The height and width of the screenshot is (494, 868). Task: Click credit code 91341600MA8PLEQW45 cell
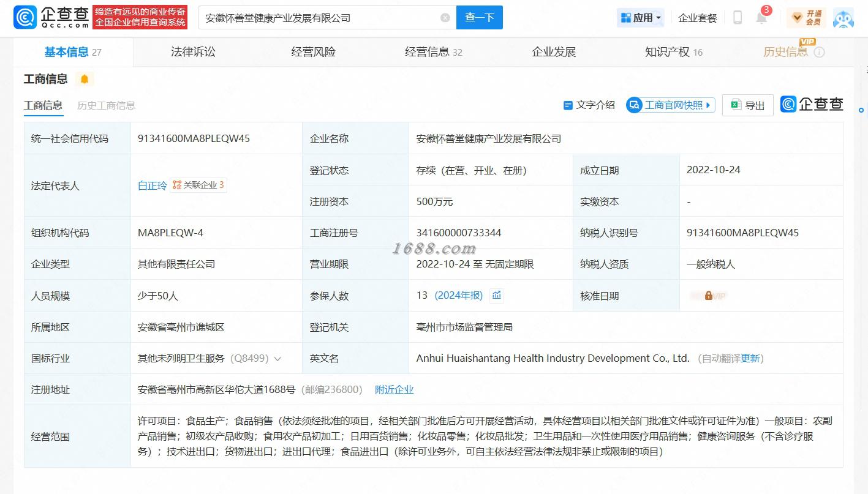194,138
